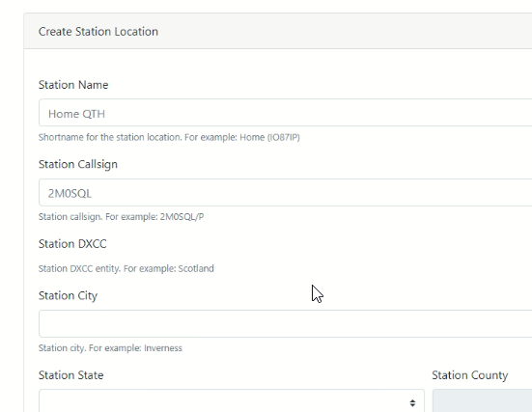Click the Station callsign example help text

(x=121, y=217)
